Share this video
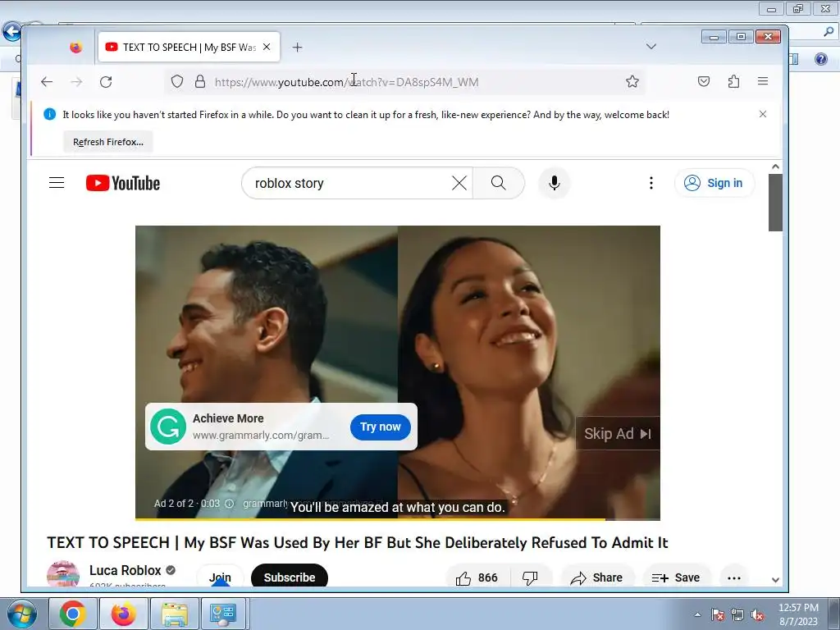This screenshot has height=630, width=840. coord(596,577)
